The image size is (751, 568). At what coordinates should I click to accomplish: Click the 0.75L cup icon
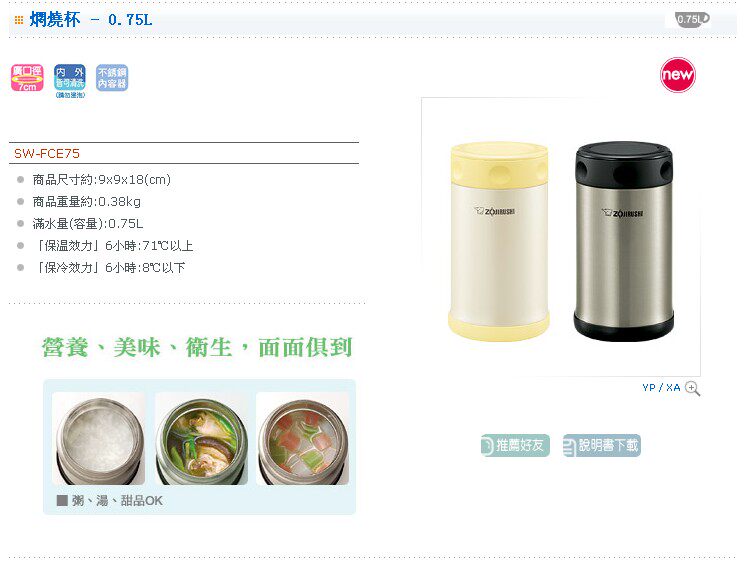[692, 19]
